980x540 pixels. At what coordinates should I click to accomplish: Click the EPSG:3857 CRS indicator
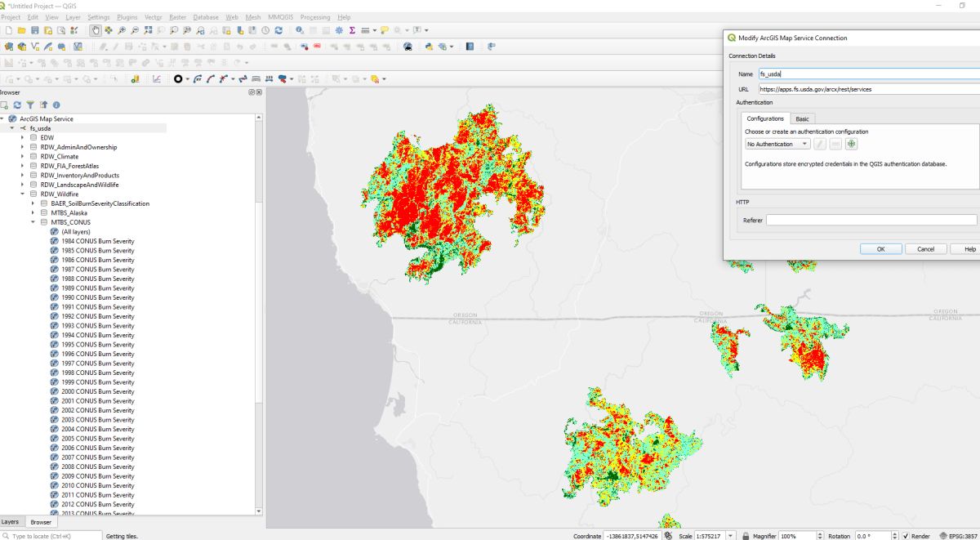[958, 536]
